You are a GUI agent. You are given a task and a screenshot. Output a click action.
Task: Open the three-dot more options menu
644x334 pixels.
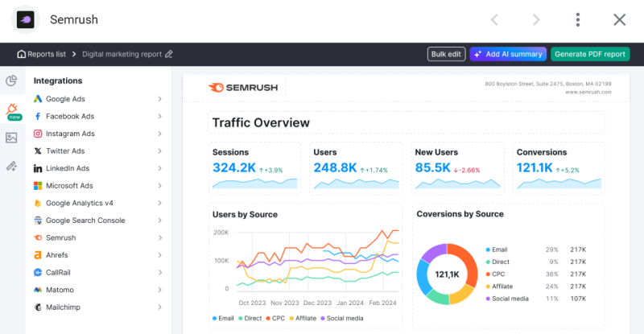pos(578,20)
